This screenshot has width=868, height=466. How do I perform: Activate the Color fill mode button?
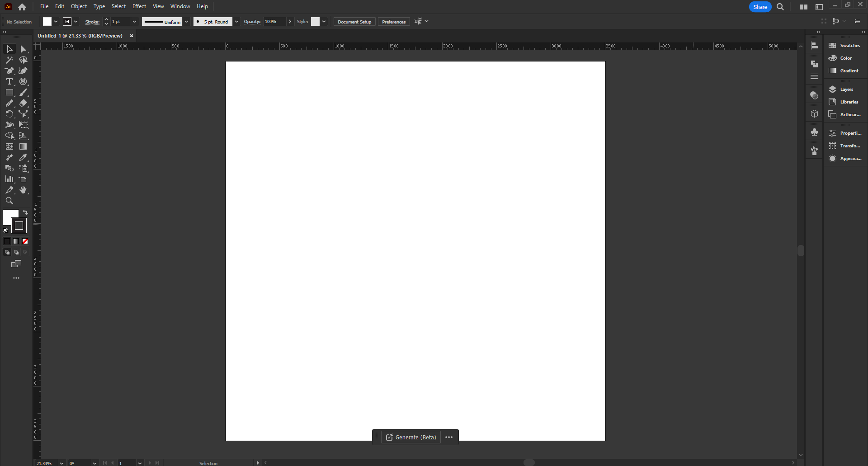(x=7, y=241)
